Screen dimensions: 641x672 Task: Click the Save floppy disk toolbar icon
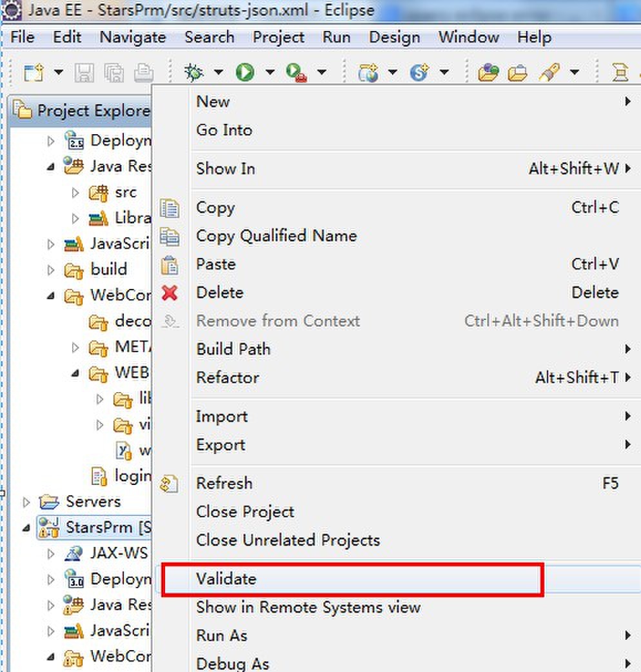click(x=84, y=72)
